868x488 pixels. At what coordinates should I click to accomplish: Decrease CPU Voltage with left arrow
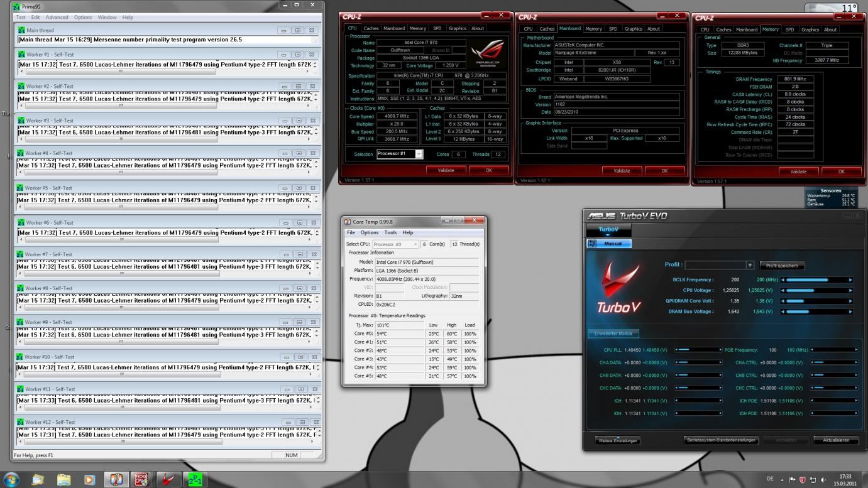click(x=783, y=290)
